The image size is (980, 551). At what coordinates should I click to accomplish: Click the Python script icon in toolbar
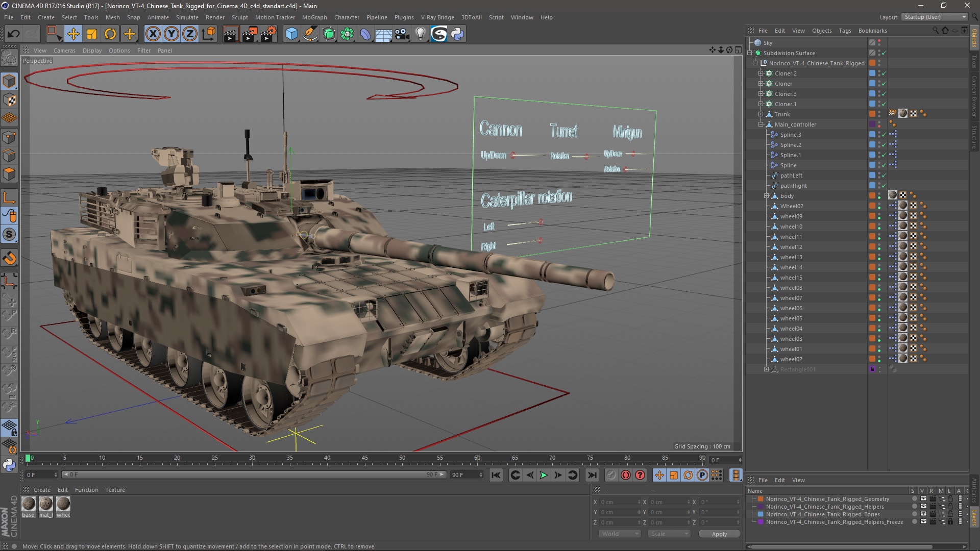click(457, 34)
